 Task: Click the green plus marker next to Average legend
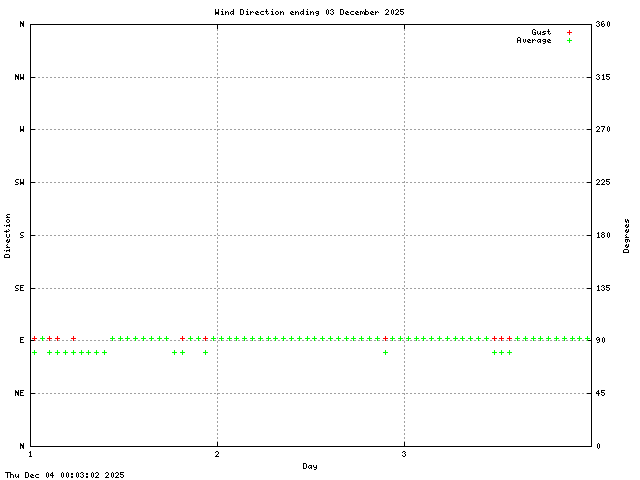pos(569,40)
